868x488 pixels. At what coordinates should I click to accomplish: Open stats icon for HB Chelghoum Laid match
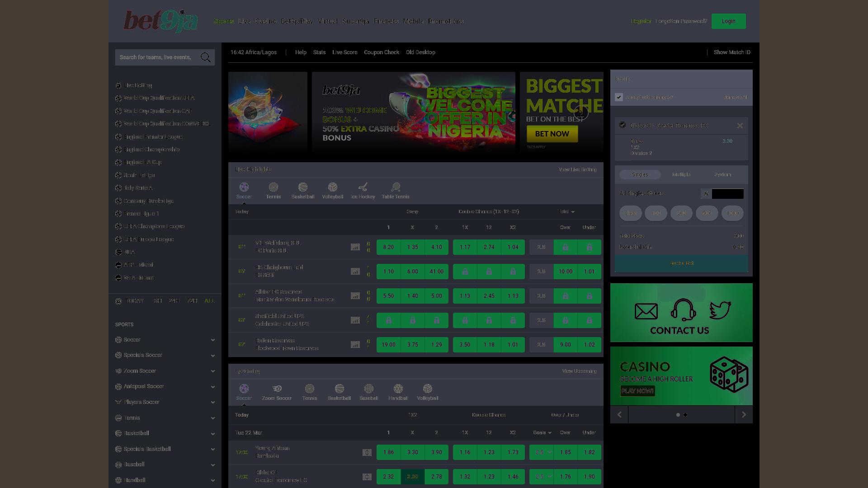pos(355,272)
